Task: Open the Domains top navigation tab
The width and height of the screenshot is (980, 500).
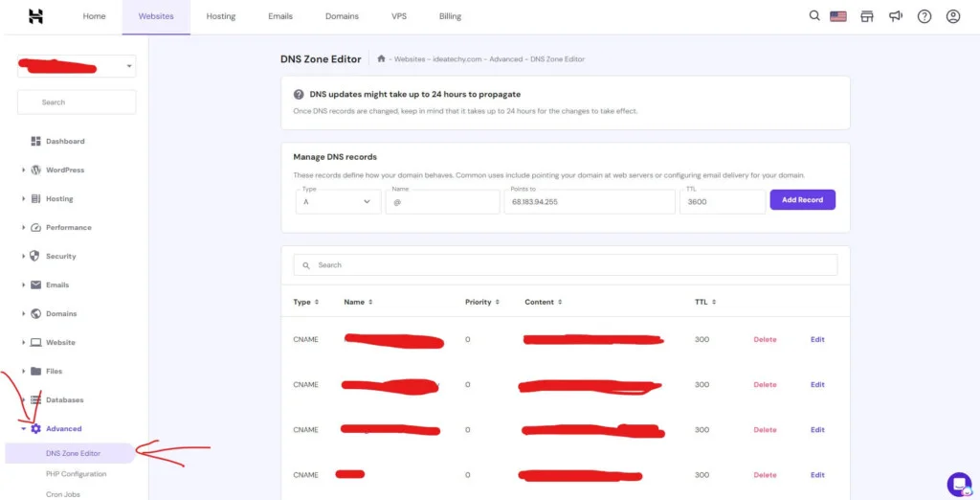Action: coord(342,17)
